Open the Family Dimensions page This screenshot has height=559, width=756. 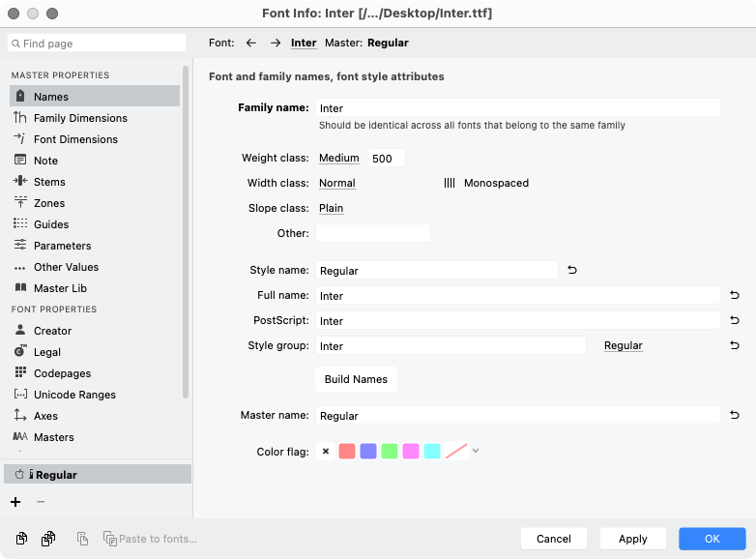95,118
